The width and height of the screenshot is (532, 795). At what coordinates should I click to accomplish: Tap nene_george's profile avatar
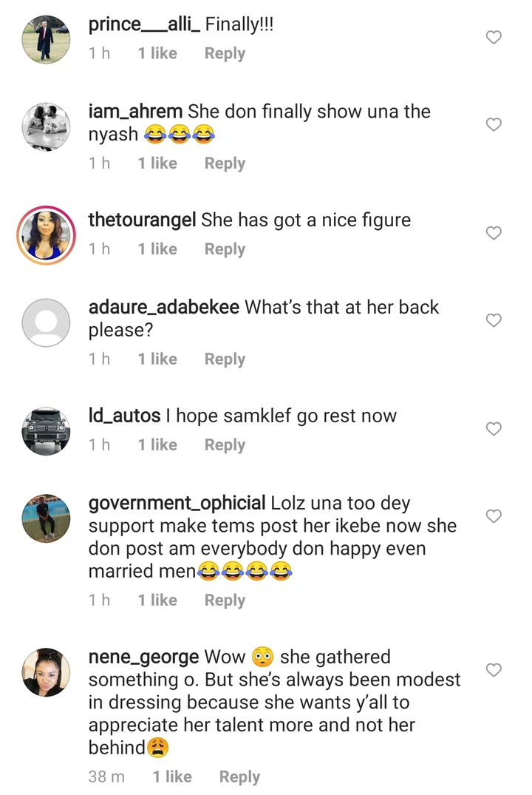[x=46, y=671]
